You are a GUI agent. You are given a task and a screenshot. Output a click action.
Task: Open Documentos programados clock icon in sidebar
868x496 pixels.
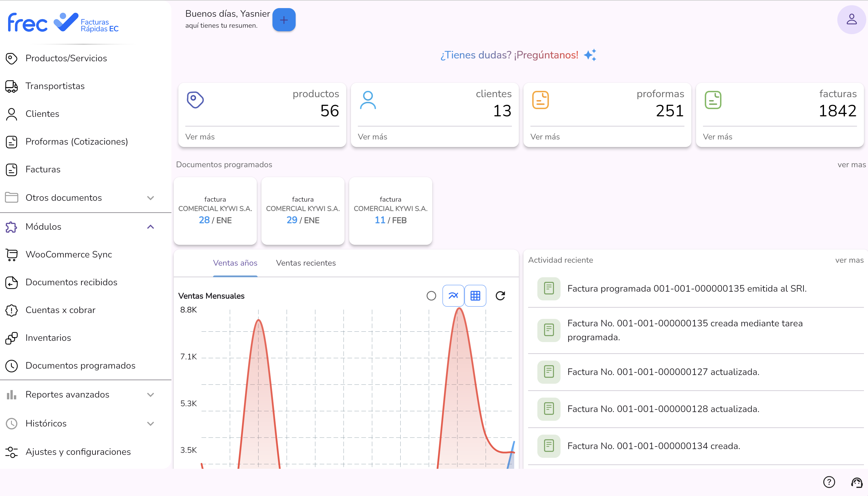pyautogui.click(x=12, y=366)
